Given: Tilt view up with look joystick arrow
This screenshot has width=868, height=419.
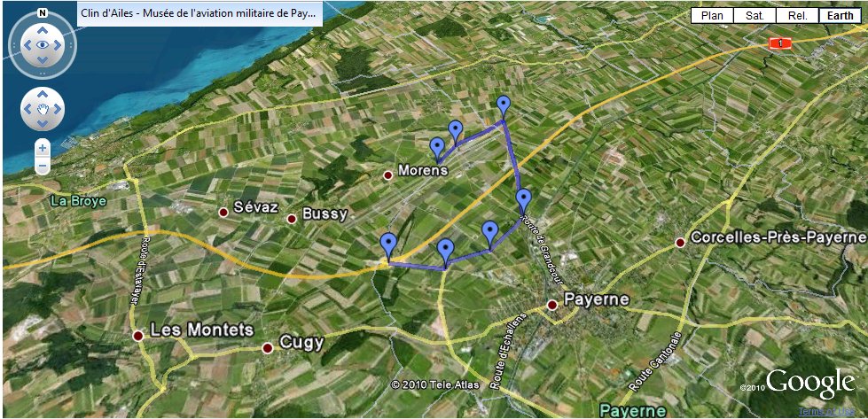Looking at the screenshot, I should 43,28.
